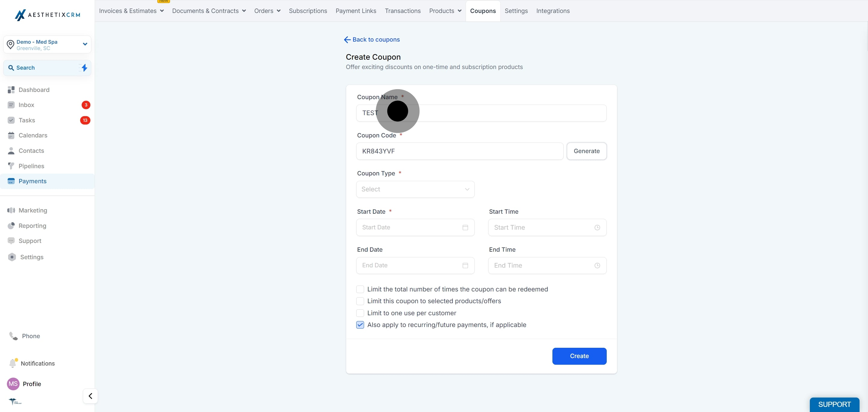Click the End Time clock icon
Screen dimensions: 868x412
(597, 266)
